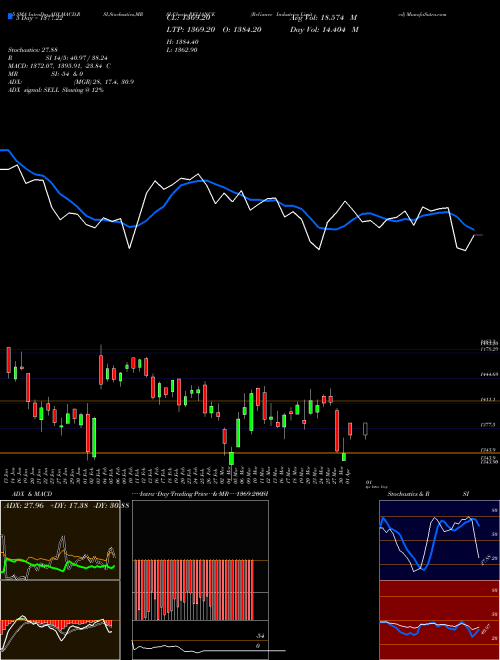The height and width of the screenshot is (660, 500).
Task: Select the 'O: 1384.20' open price
Action: tap(241, 29)
